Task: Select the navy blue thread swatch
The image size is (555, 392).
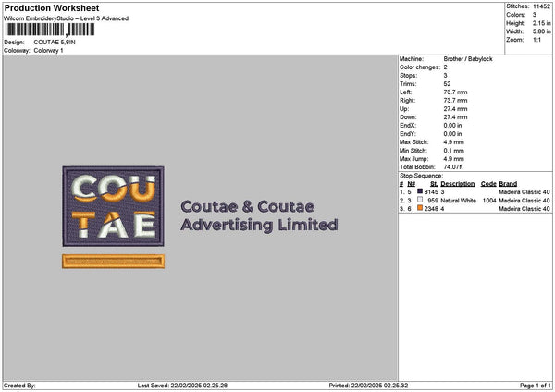Action: [420, 191]
